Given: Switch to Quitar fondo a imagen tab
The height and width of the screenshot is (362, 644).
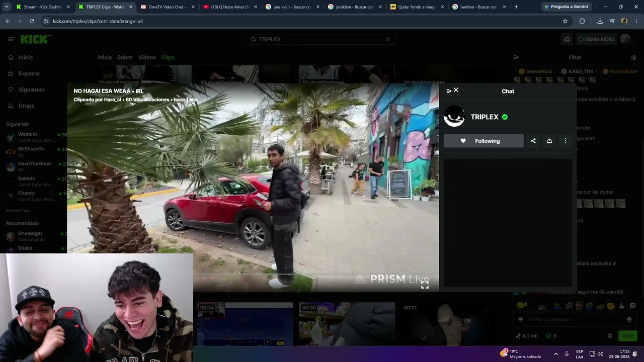Looking at the screenshot, I should 417,7.
